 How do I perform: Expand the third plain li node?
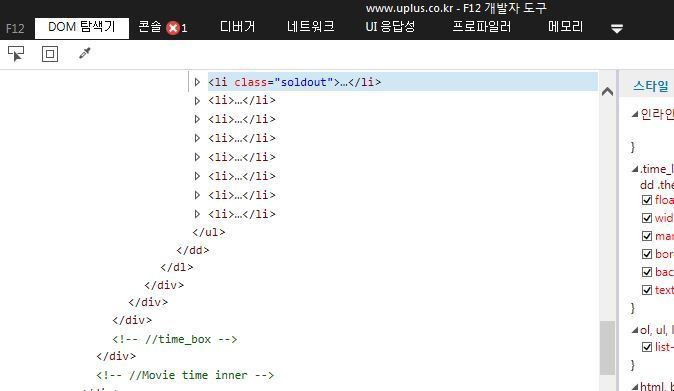pyautogui.click(x=197, y=138)
